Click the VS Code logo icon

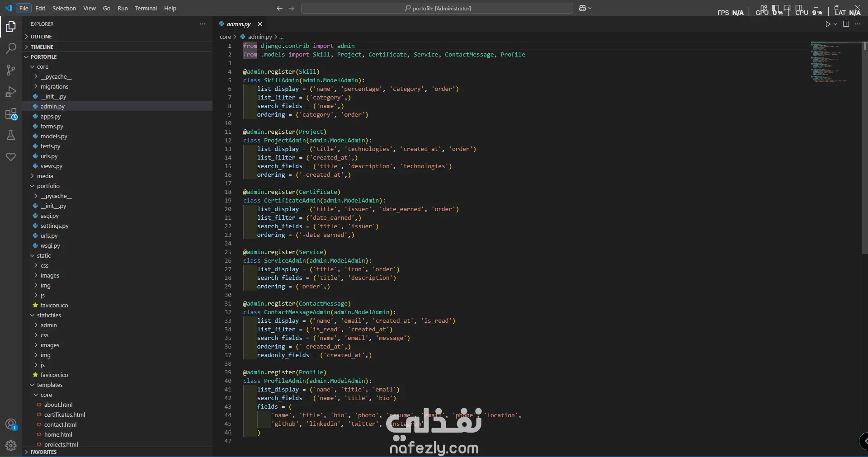click(8, 8)
